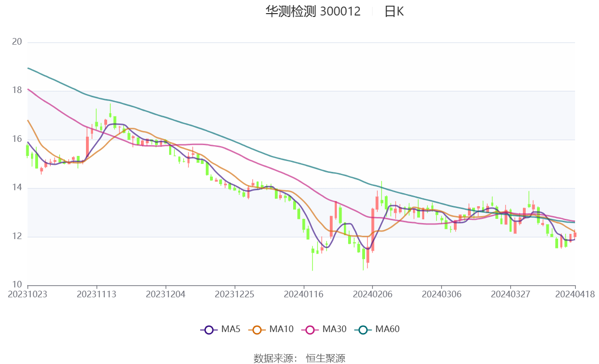
Task: Click x-axis date label 20240206
Action: click(373, 294)
